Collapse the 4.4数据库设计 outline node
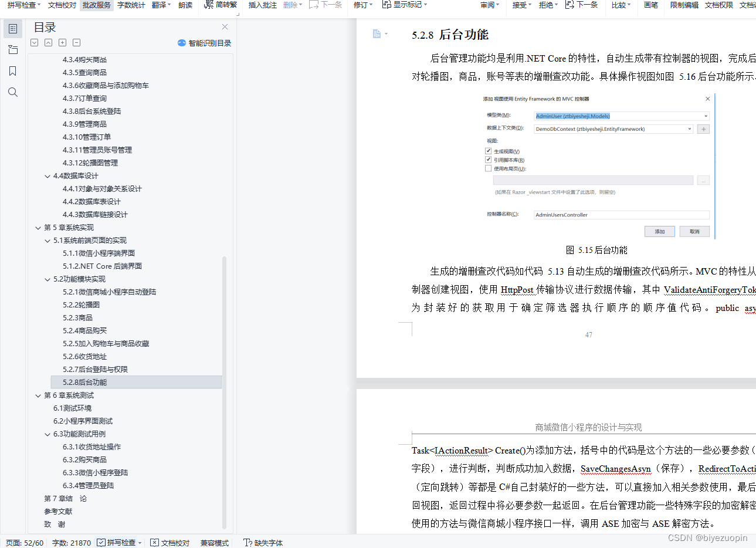The width and height of the screenshot is (756, 548). click(48, 176)
